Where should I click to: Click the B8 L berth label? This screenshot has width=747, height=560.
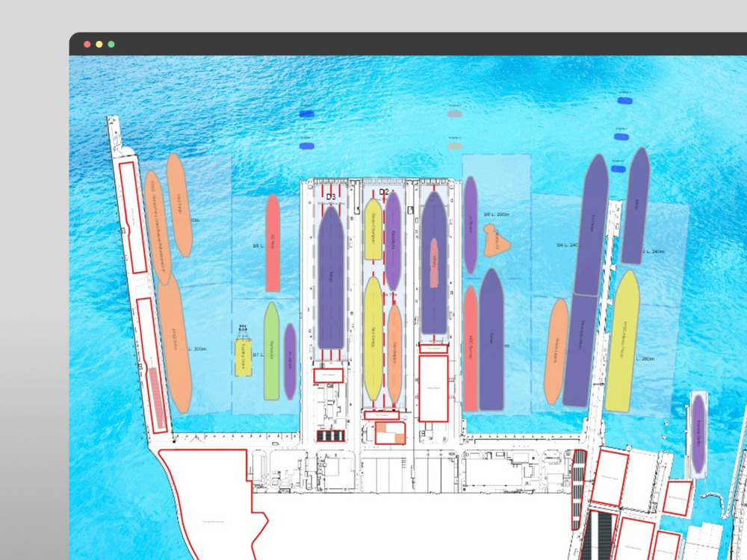click(x=258, y=246)
